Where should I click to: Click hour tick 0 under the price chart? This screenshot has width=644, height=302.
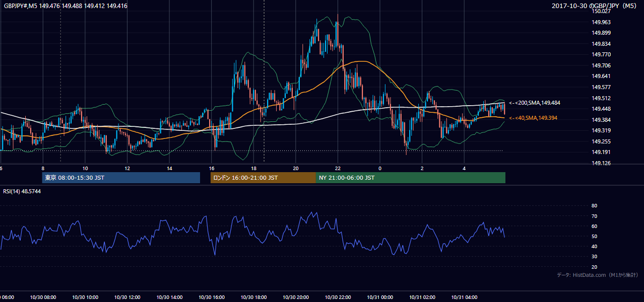pos(380,168)
